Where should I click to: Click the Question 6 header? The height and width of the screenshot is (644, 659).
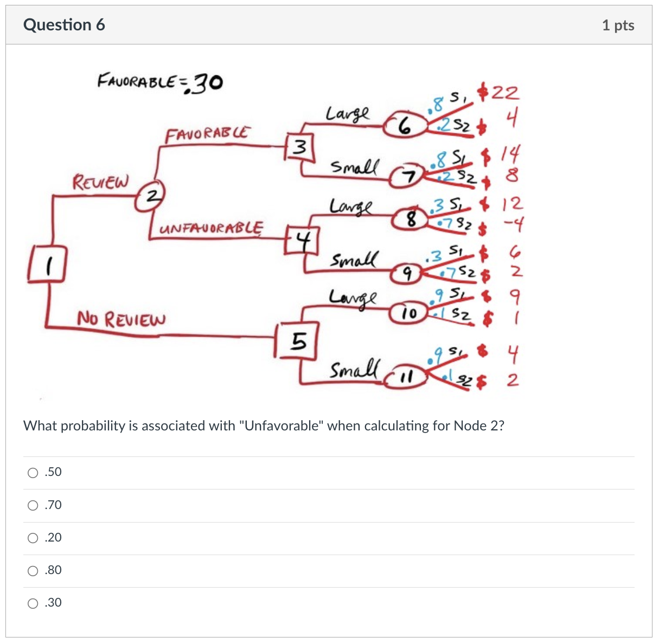(63, 24)
